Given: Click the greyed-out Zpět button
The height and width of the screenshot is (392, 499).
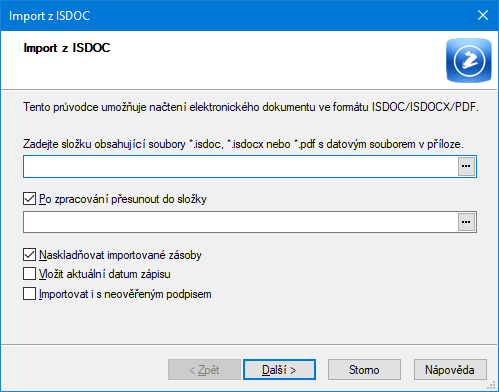Looking at the screenshot, I should click(x=204, y=369).
